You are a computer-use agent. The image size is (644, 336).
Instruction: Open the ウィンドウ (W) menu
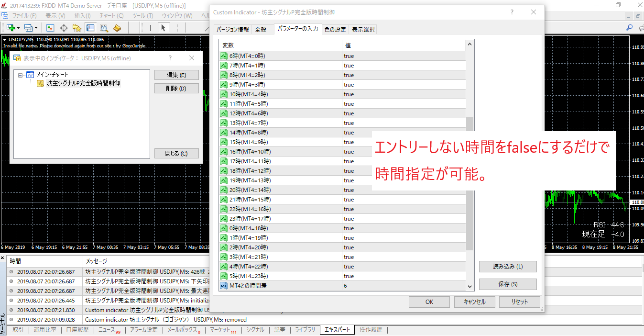tap(177, 15)
